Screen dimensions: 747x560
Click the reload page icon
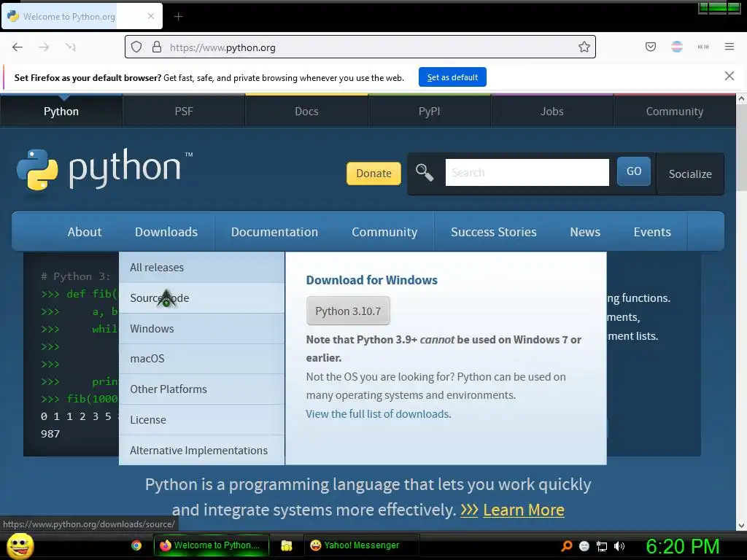coord(71,47)
